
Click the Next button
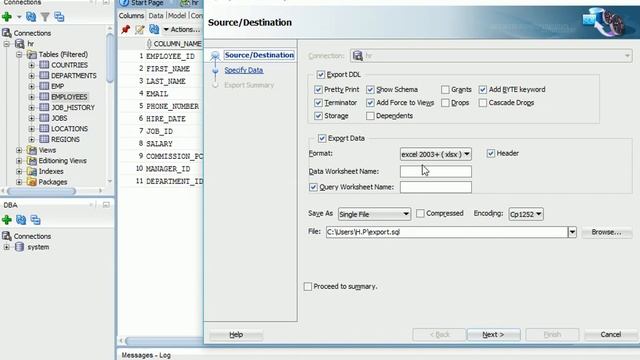tap(493, 335)
